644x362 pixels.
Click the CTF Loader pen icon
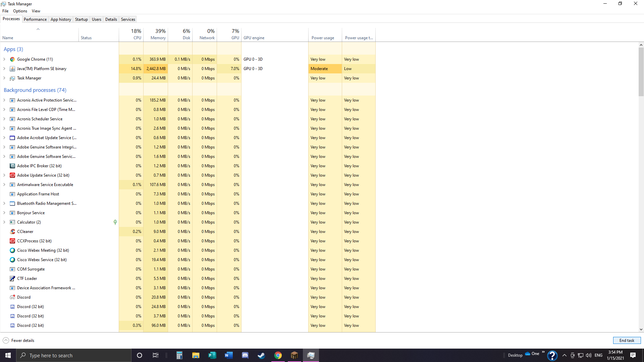click(x=12, y=279)
